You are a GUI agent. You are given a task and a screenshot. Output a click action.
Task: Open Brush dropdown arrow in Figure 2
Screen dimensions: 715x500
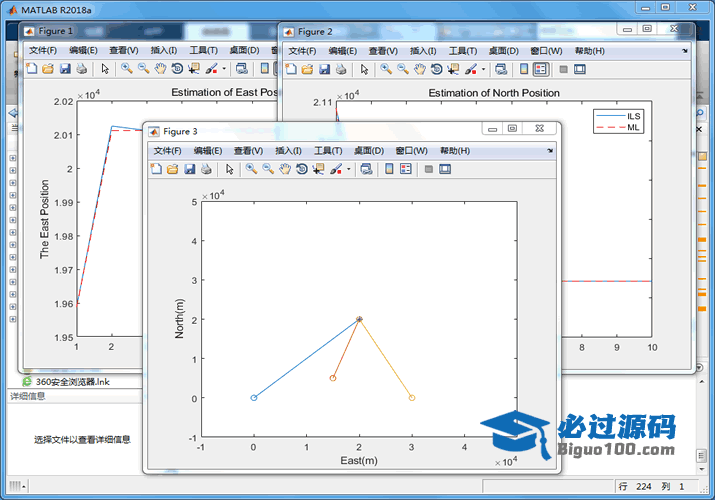coord(484,69)
